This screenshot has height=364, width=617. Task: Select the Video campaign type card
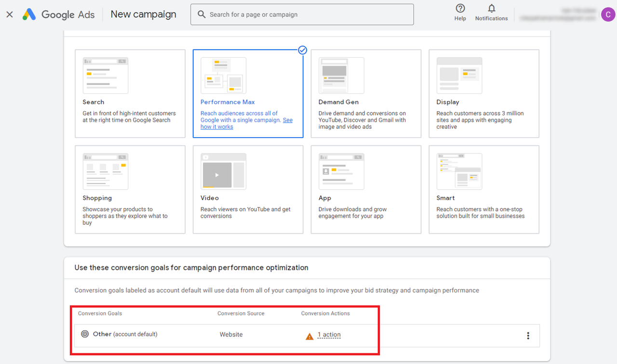tap(248, 190)
